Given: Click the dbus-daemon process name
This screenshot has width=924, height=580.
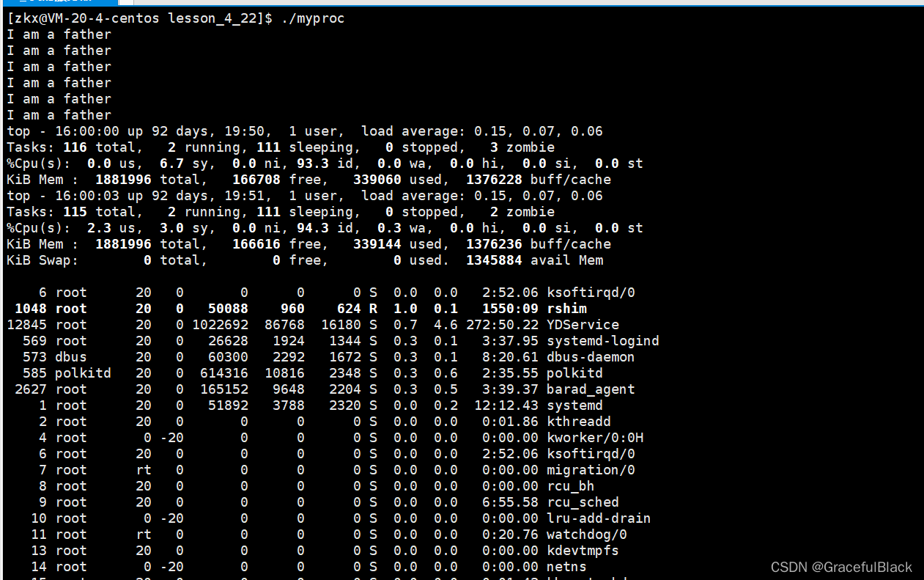Looking at the screenshot, I should 591,357.
